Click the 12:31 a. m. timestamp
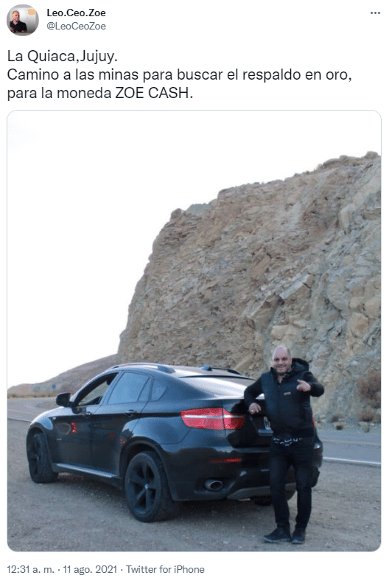 coord(31,569)
